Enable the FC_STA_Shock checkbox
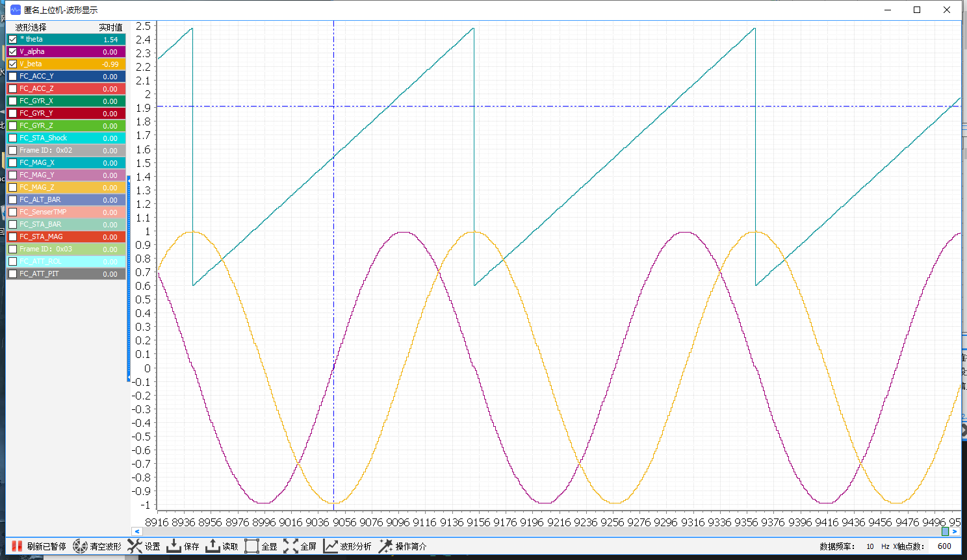 point(12,138)
